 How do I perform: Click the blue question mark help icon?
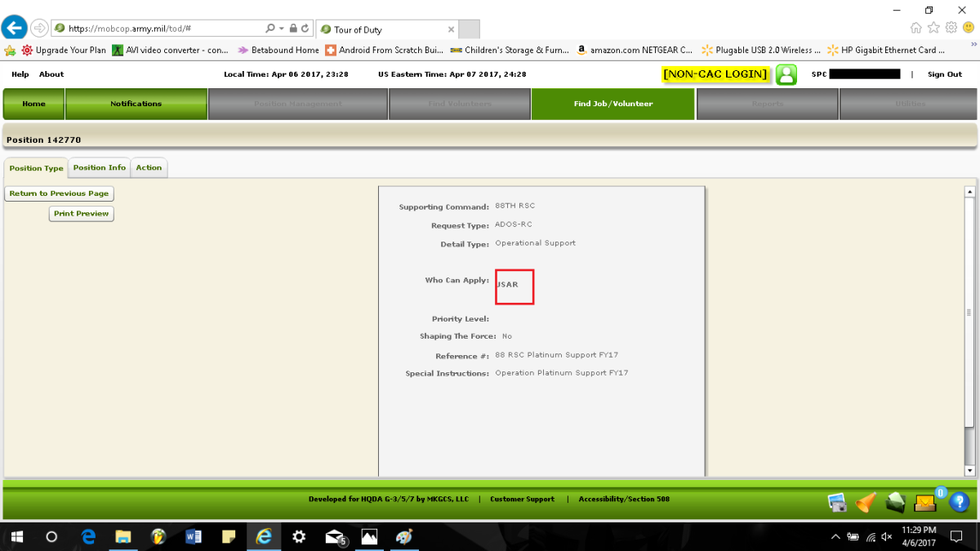point(960,503)
